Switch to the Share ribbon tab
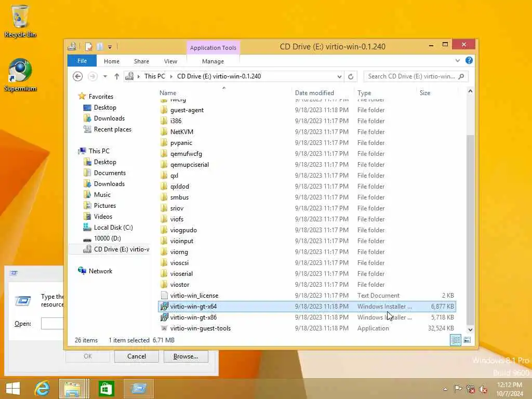Viewport: 532px width, 399px height. tap(141, 61)
